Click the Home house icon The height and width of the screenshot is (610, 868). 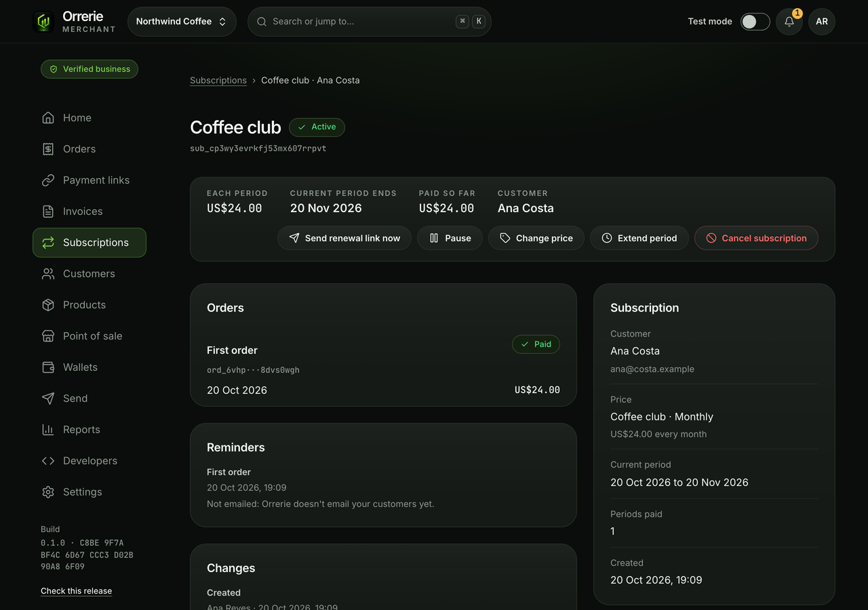point(48,118)
